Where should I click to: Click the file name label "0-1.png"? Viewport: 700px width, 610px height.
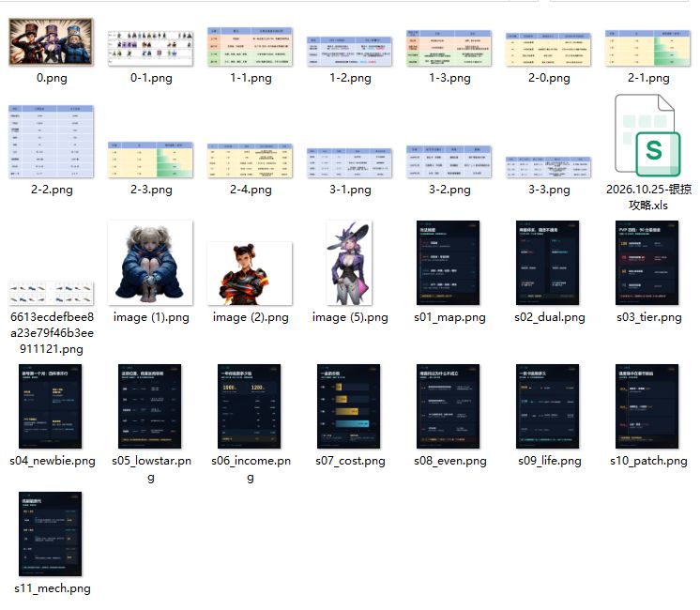(x=151, y=78)
